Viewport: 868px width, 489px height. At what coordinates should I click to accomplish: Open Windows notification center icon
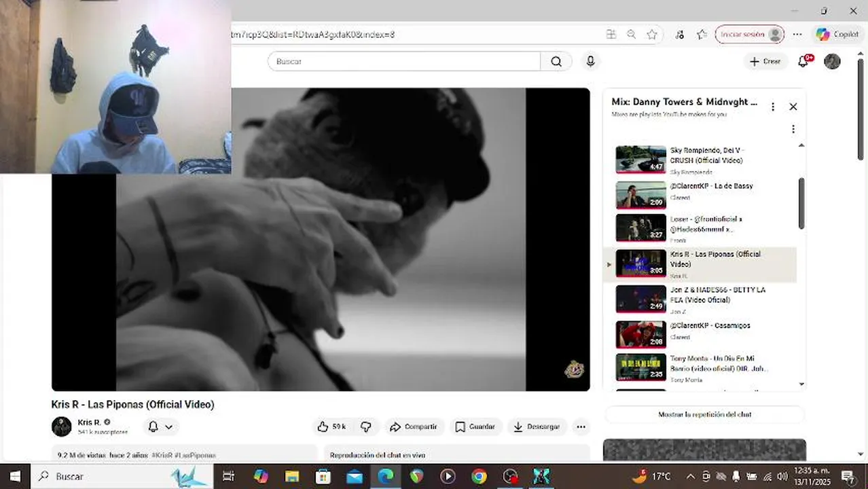click(848, 477)
